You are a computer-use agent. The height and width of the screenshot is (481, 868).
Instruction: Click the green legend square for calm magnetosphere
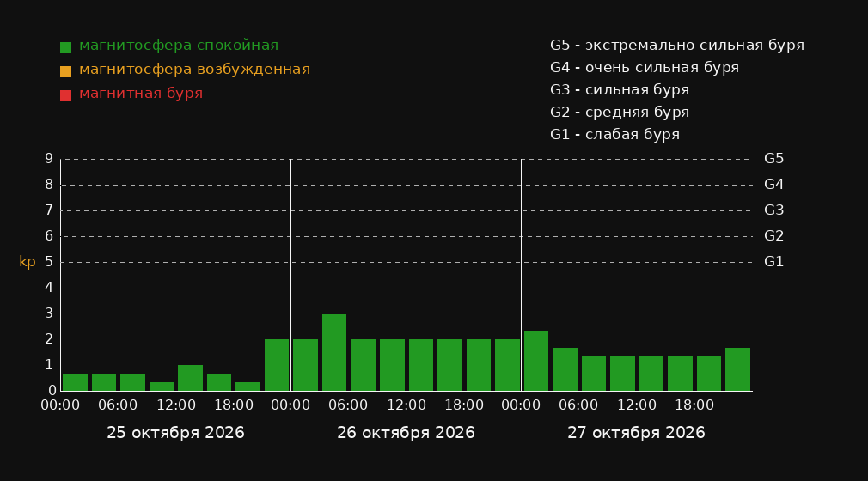pos(66,47)
